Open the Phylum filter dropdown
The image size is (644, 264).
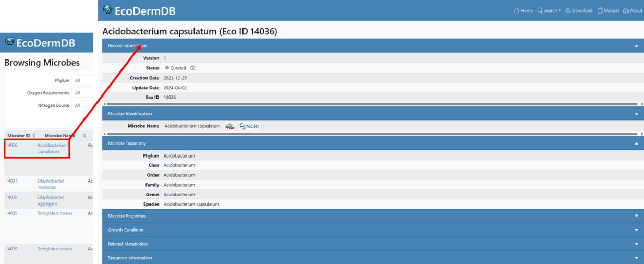[82, 81]
